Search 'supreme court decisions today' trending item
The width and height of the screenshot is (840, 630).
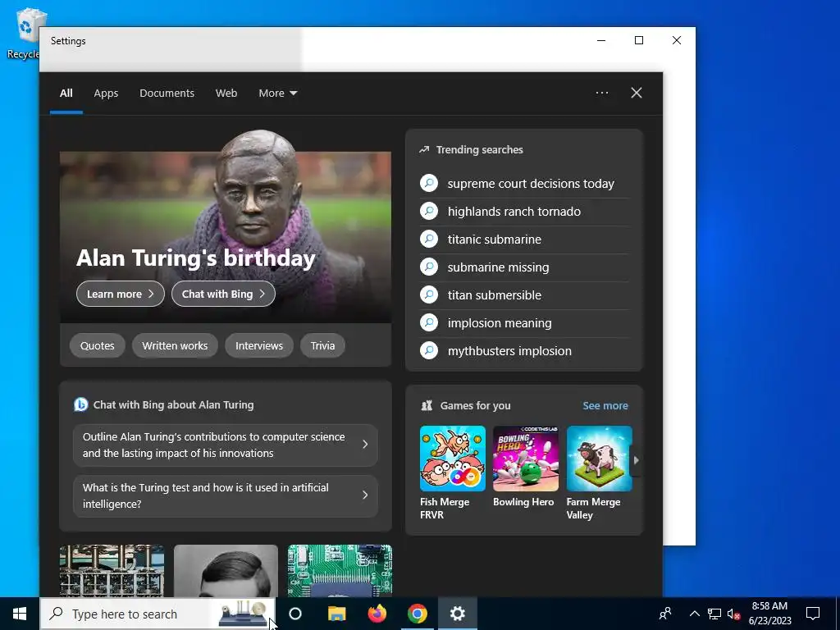click(531, 184)
